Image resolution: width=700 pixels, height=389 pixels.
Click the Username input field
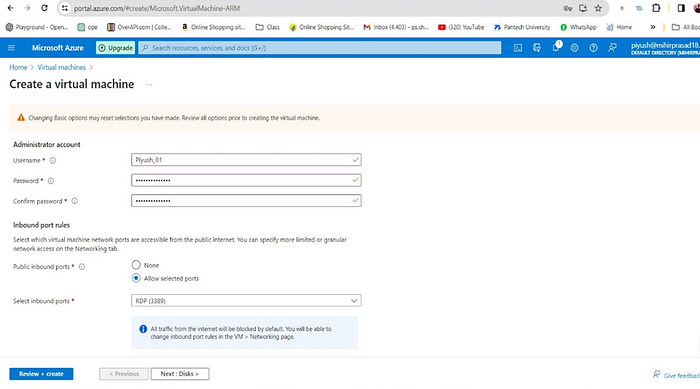246,160
